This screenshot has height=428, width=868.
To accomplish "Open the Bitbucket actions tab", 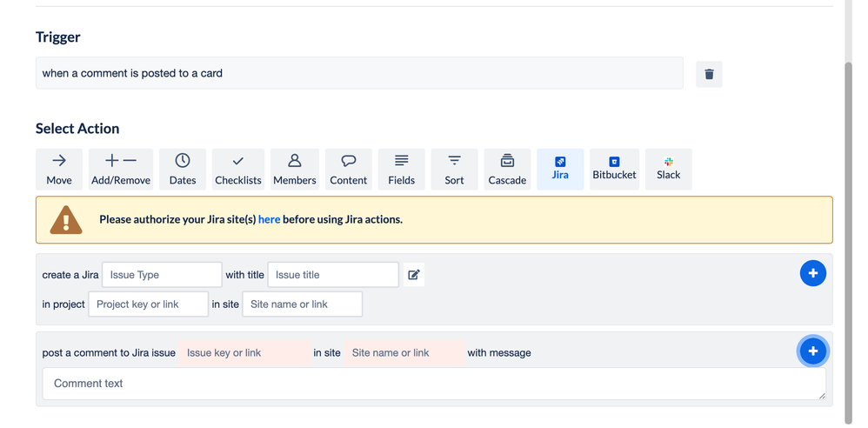I will pos(614,170).
